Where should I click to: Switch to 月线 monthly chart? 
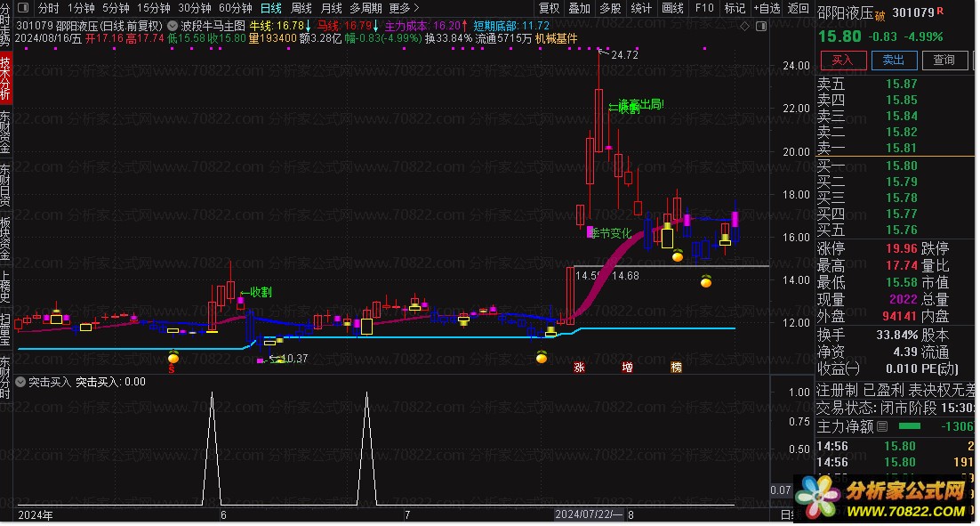[331, 8]
